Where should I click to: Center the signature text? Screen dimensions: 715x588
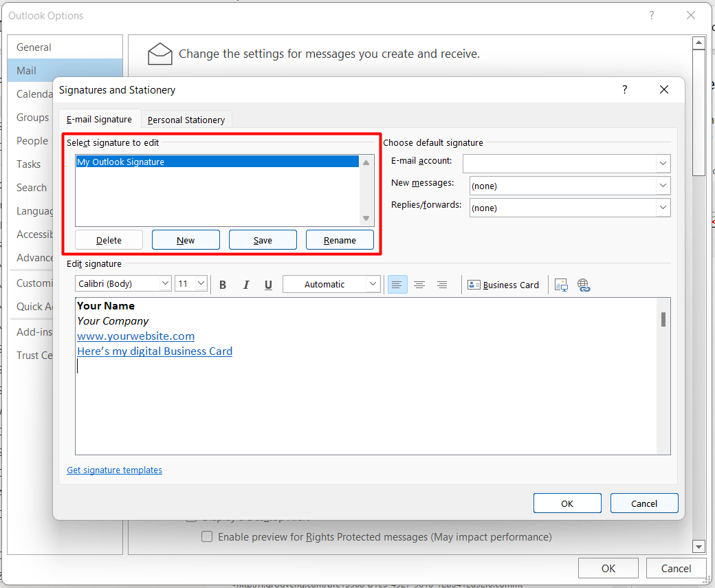(419, 285)
